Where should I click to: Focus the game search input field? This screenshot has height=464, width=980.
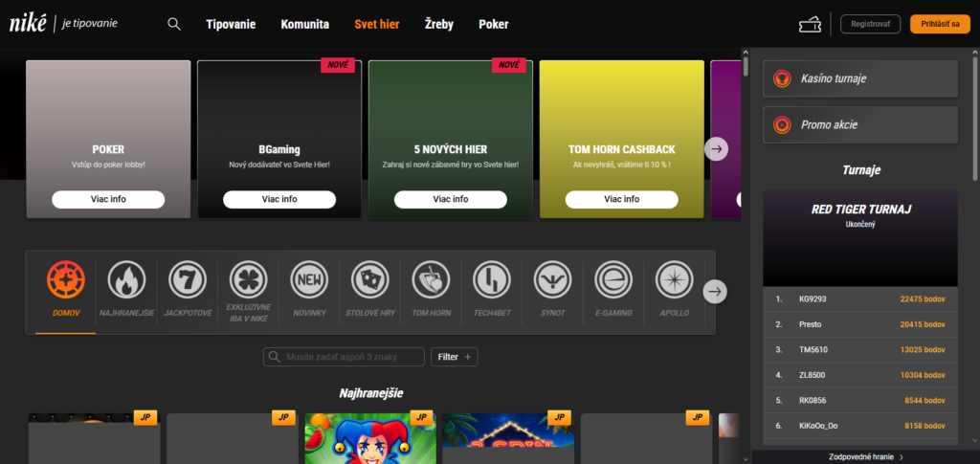coord(344,357)
